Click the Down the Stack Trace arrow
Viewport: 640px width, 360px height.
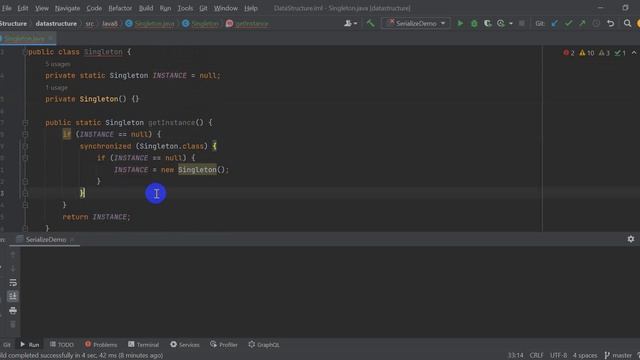coord(13,269)
